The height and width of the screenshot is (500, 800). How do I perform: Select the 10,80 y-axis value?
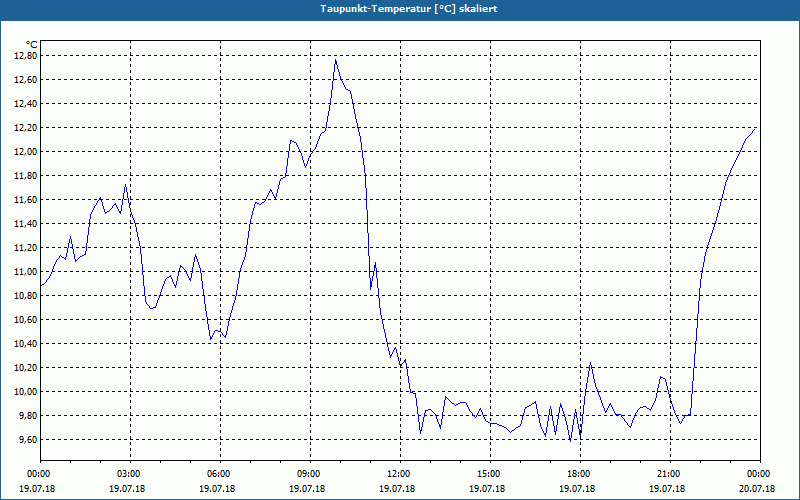point(26,295)
